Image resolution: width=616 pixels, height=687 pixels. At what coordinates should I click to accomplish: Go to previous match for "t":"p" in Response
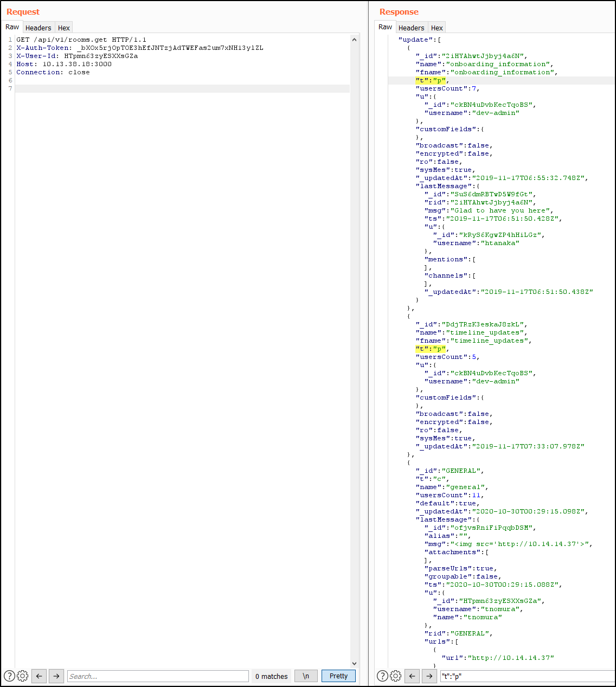click(412, 676)
